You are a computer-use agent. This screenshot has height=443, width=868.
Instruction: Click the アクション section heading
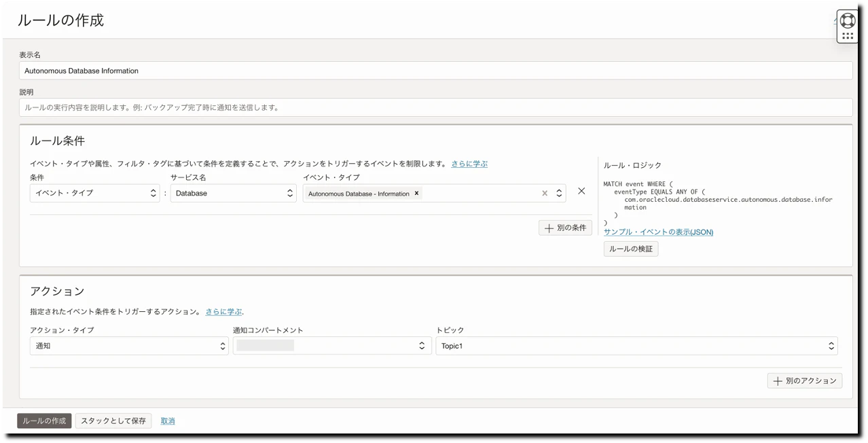click(x=57, y=291)
